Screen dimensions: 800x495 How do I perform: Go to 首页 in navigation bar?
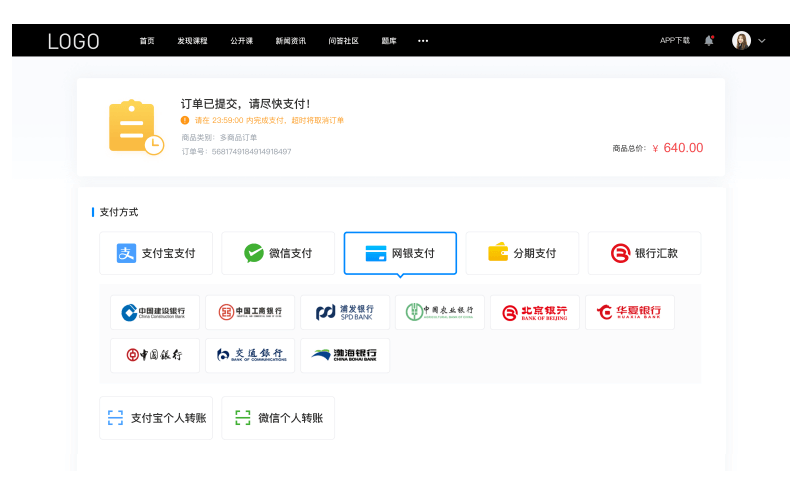pos(147,41)
